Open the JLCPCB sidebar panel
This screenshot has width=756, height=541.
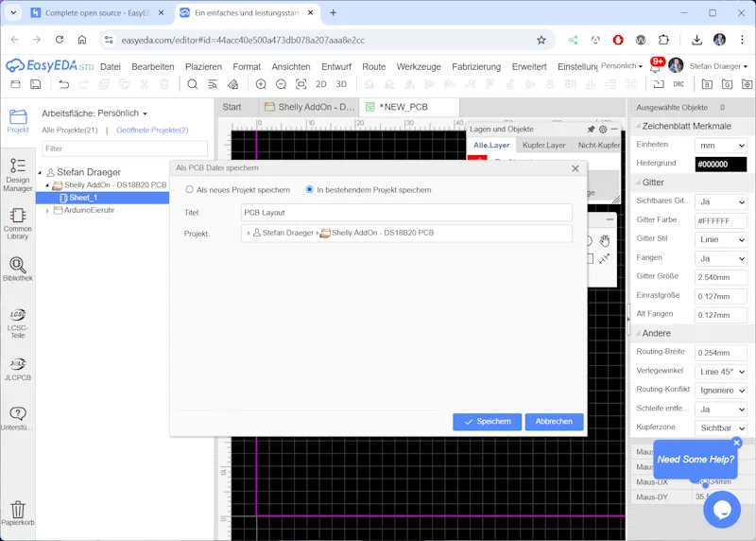[x=17, y=369]
